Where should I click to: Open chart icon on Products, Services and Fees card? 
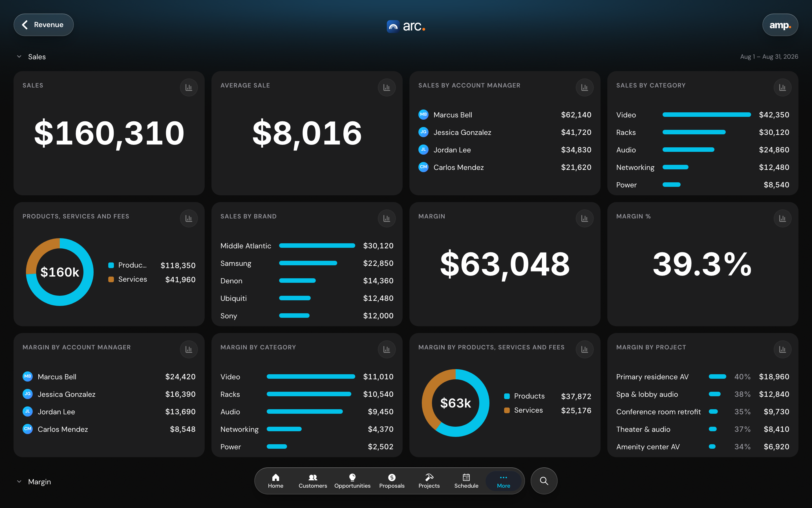pos(189,218)
